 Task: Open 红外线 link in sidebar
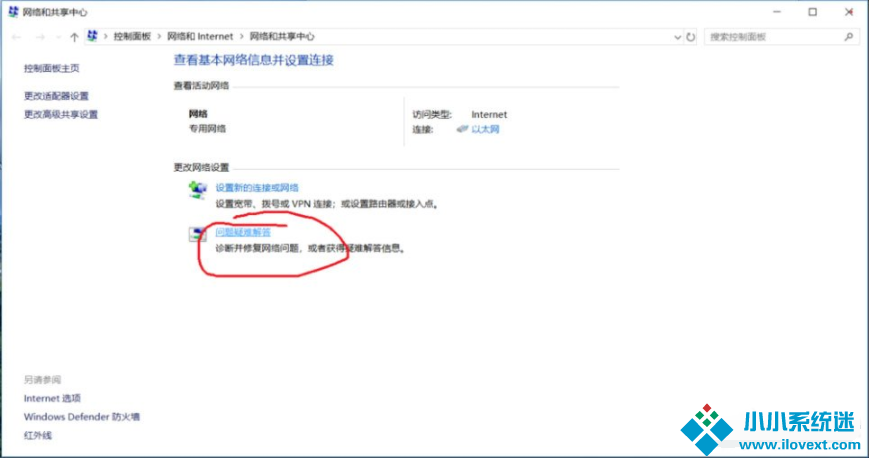(x=38, y=436)
